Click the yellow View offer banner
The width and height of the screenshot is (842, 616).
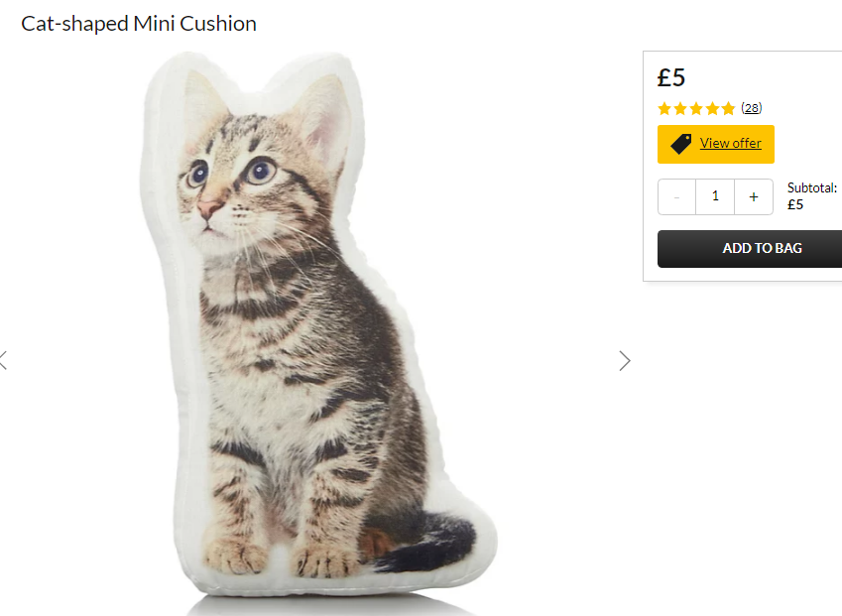(716, 144)
